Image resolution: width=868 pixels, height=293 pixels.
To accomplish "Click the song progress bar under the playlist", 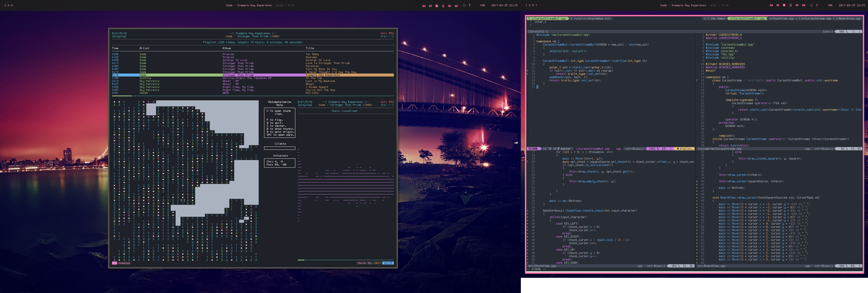I will [253, 96].
